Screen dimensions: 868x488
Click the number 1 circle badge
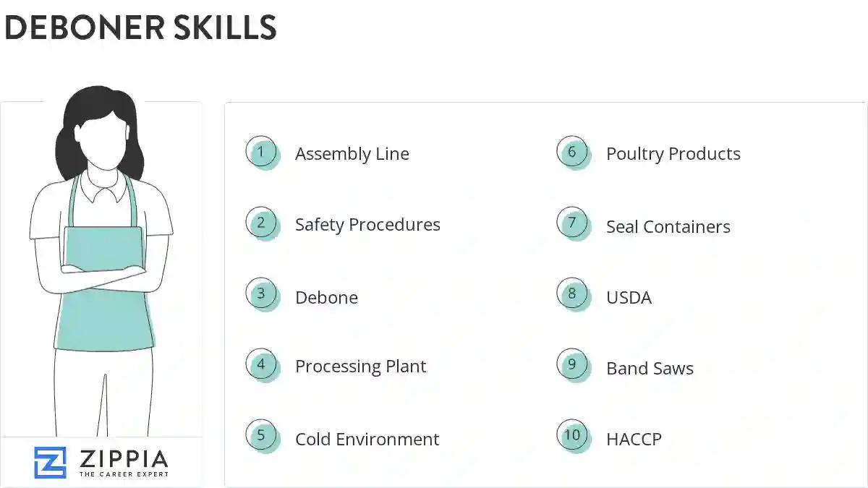point(262,153)
